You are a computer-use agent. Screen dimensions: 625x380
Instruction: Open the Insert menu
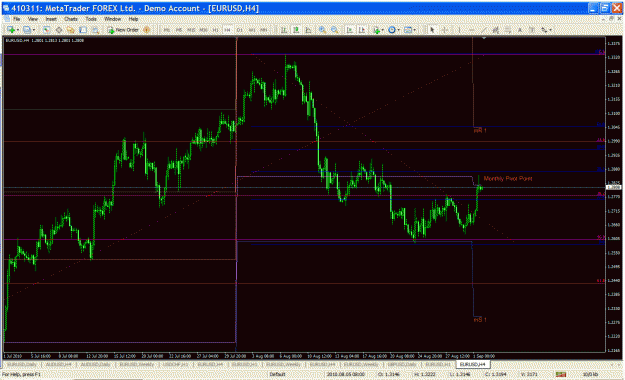coord(51,19)
